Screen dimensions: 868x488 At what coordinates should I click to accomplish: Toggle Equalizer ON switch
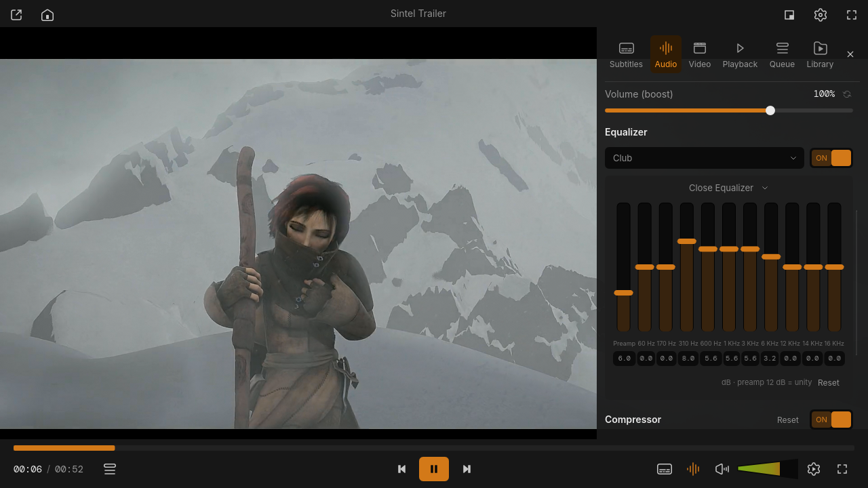pyautogui.click(x=831, y=158)
